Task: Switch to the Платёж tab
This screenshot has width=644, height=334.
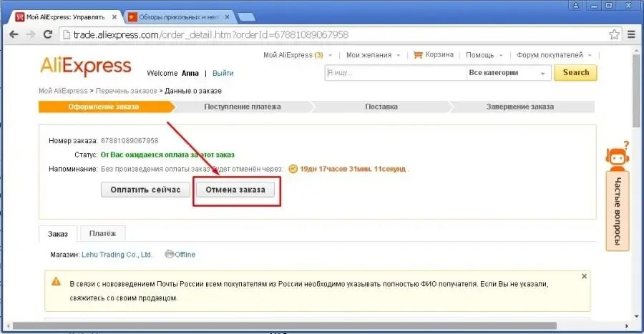Action: tap(102, 233)
